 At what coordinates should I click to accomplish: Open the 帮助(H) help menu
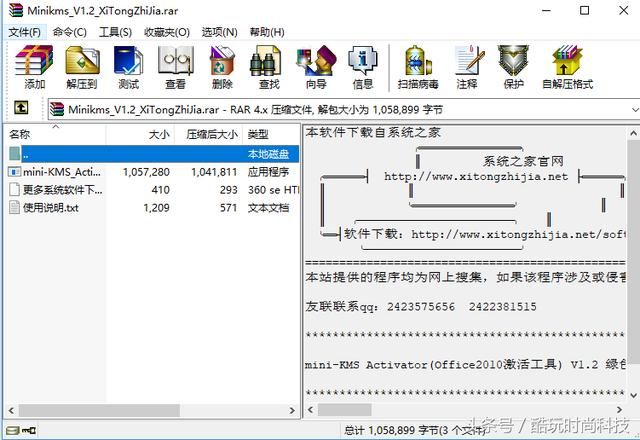(267, 32)
